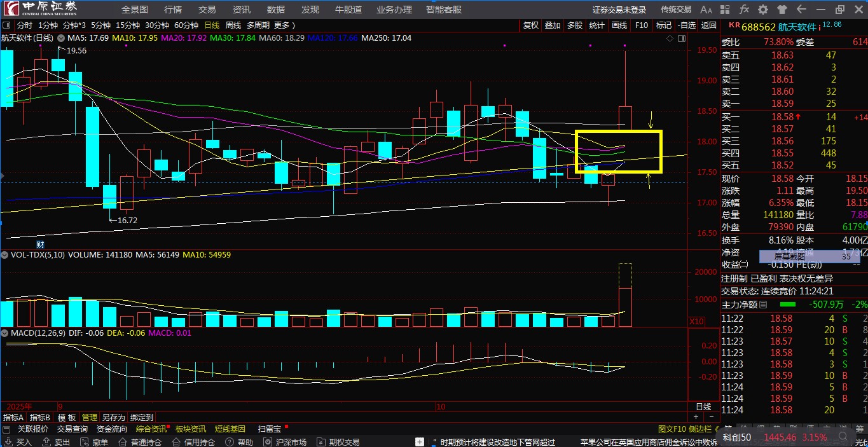The width and height of the screenshot is (868, 447).
Task: Click the info i icon after 航天软件
Action: click(820, 27)
